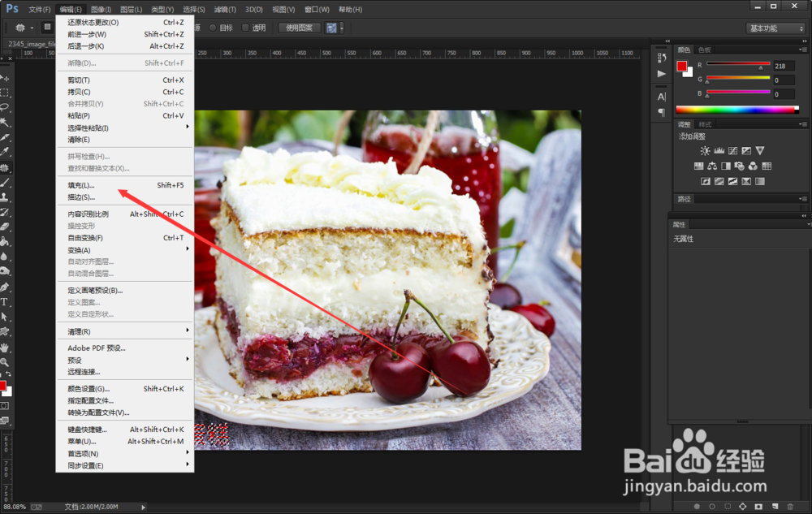
Task: Add a Brightness/Contrast adjustment
Action: pyautogui.click(x=705, y=151)
